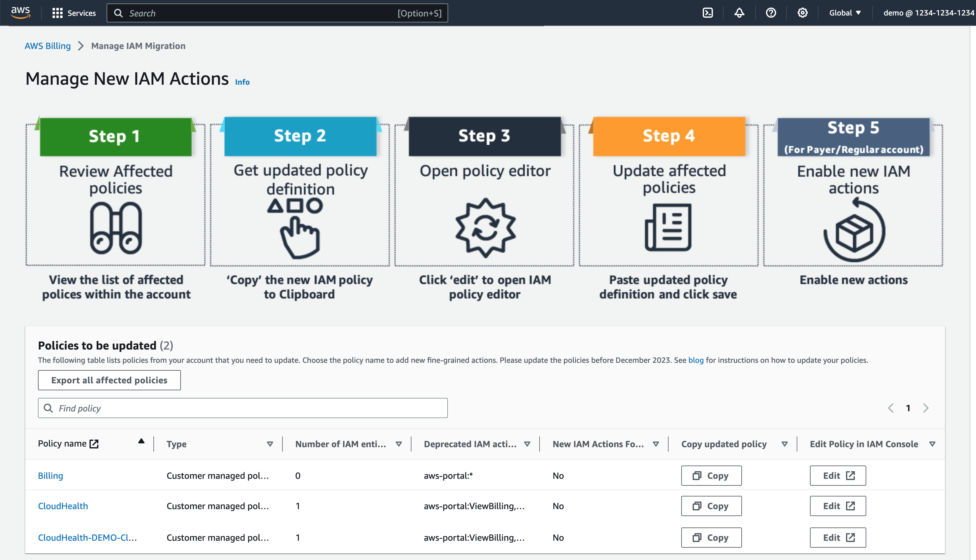Open the settings gear icon
This screenshot has width=976, height=560.
click(x=802, y=13)
